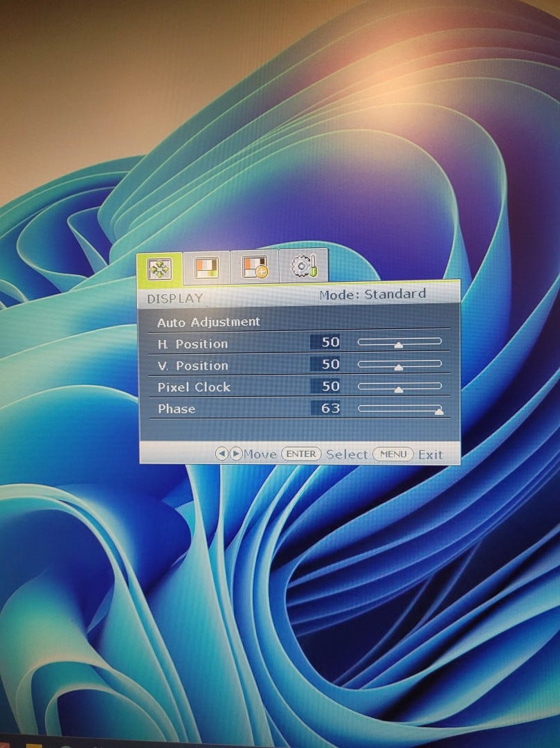Viewport: 560px width, 748px height.
Task: Click the right arrow Move icon
Action: 236,453
